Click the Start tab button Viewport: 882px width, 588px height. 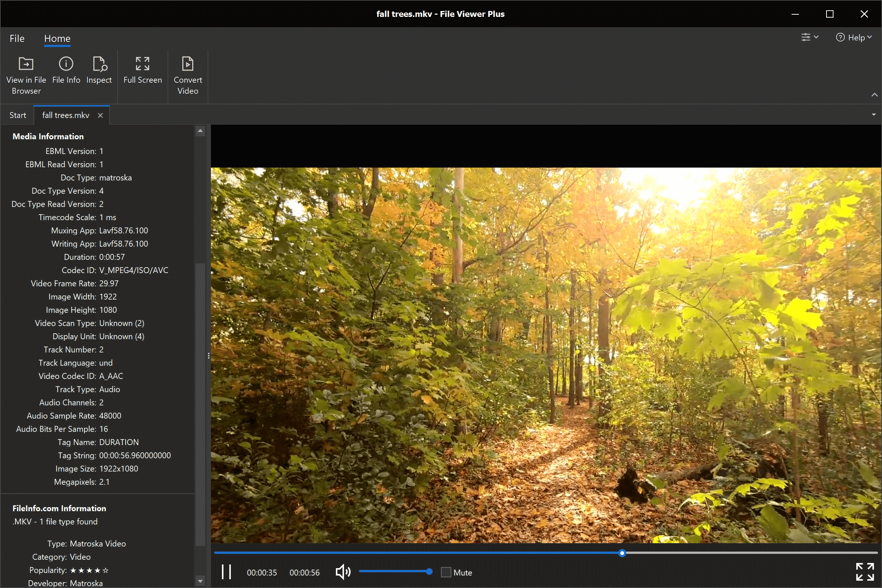[x=18, y=115]
